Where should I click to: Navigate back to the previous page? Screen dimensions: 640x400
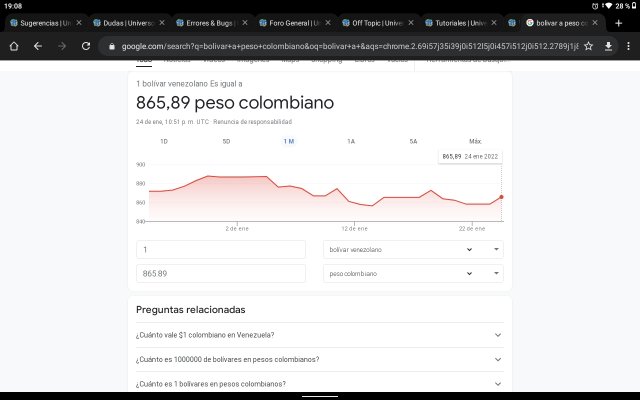37,46
